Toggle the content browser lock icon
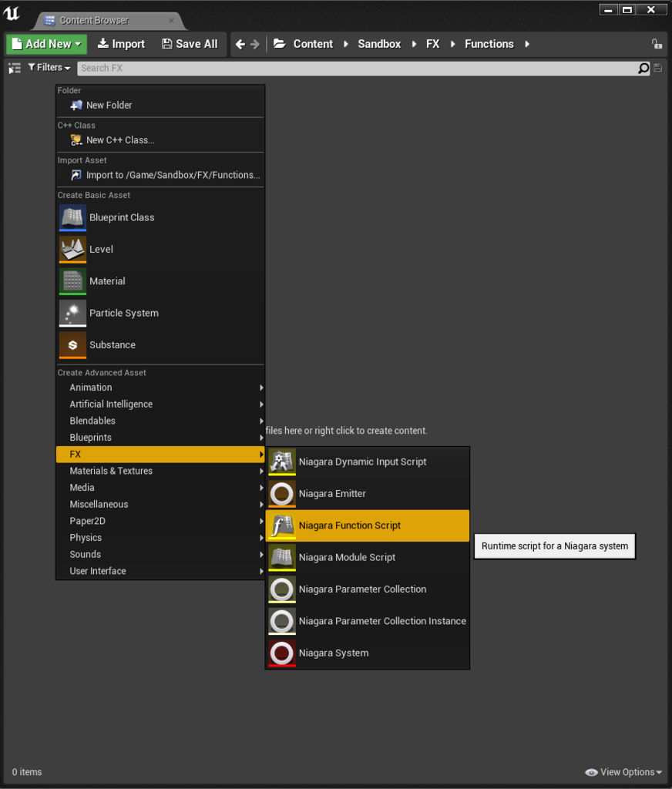Image resolution: width=672 pixels, height=789 pixels. 657,44
